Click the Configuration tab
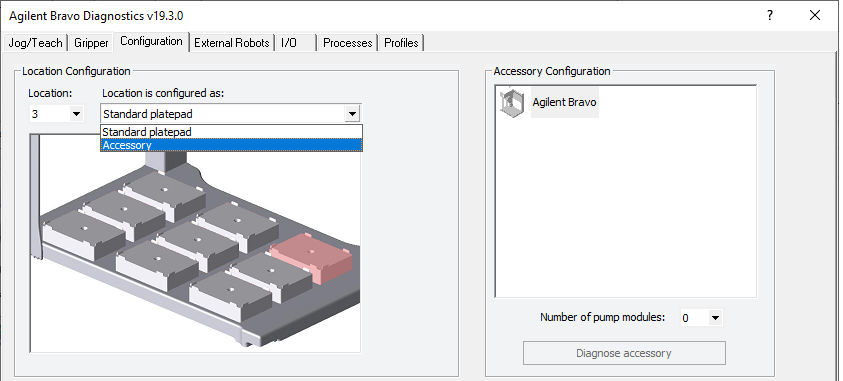 tap(151, 41)
